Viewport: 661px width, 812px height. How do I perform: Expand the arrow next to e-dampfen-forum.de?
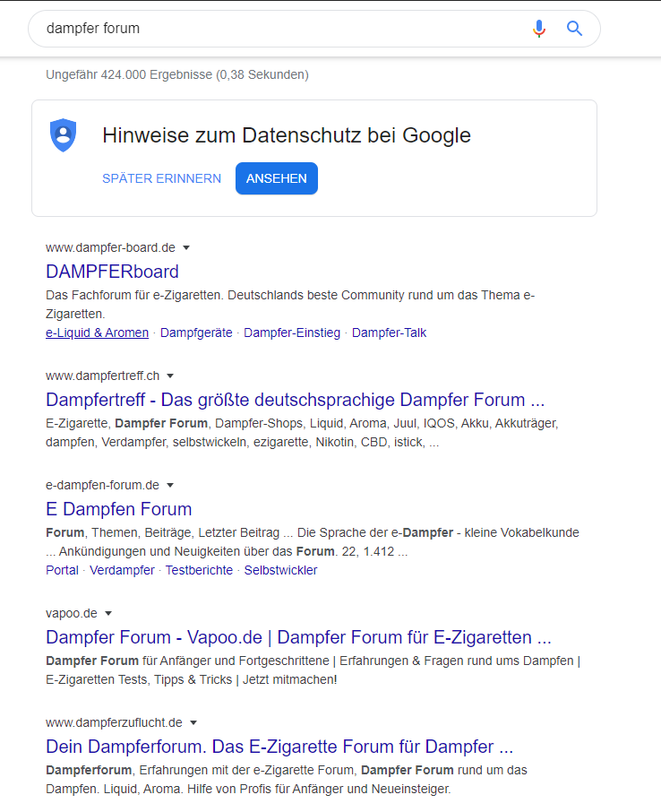170,485
